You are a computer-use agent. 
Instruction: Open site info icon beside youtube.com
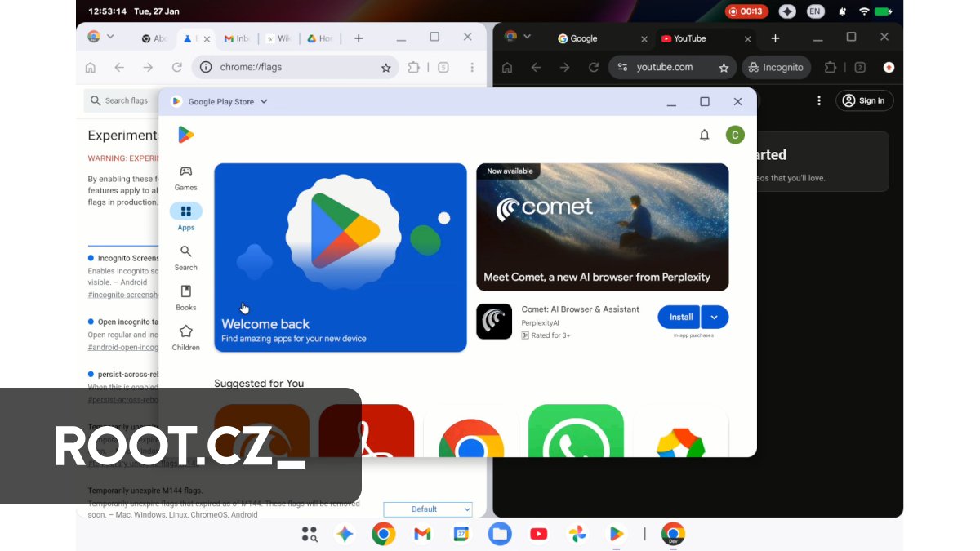click(623, 68)
